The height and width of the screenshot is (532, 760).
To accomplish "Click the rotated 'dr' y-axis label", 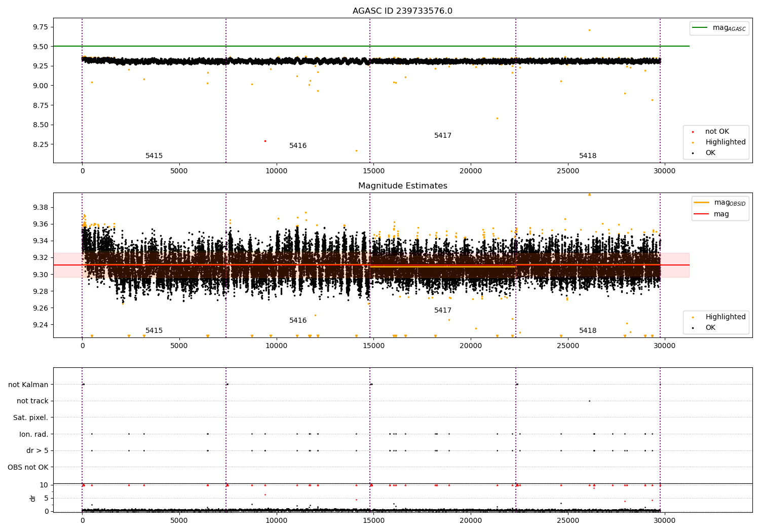I will (33, 498).
